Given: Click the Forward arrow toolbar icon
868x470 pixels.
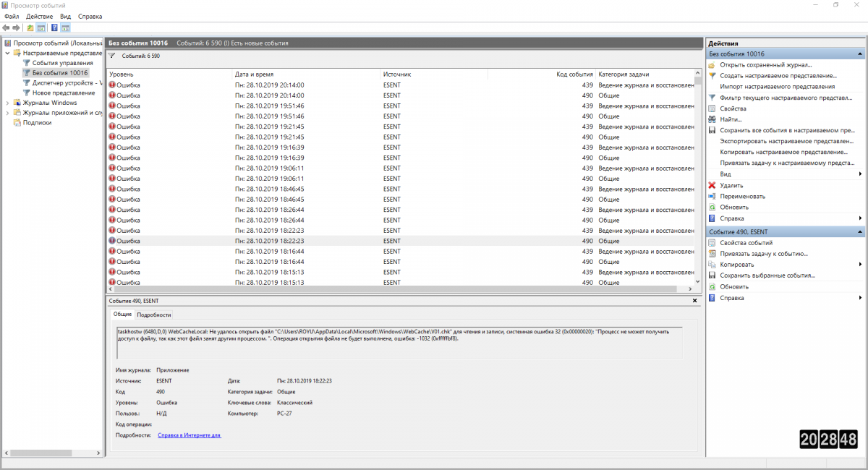Looking at the screenshot, I should click(17, 27).
